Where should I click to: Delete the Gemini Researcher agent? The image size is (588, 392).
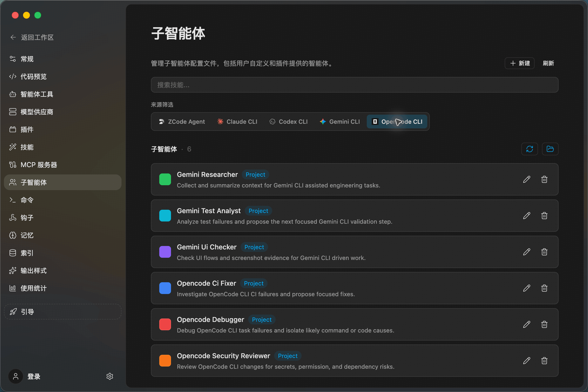click(544, 179)
